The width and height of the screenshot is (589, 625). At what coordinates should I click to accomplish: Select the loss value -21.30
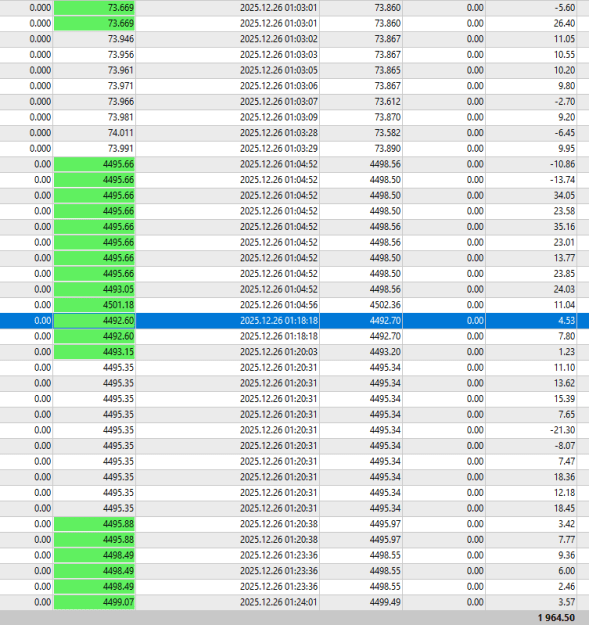click(x=562, y=430)
